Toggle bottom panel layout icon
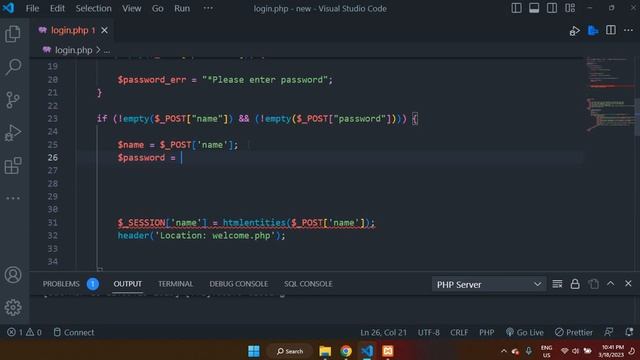The image size is (640, 360). (x=534, y=8)
